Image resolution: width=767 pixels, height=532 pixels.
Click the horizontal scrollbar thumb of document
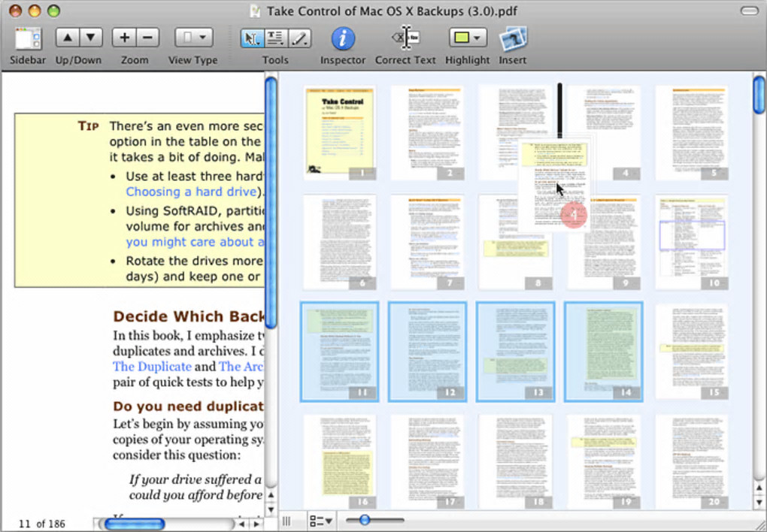[x=135, y=524]
